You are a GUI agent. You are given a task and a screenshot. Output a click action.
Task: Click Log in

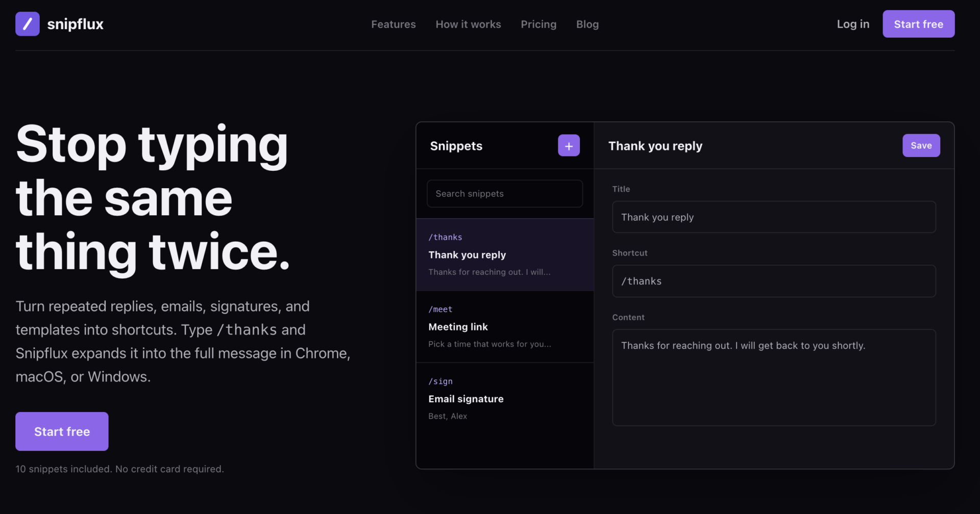(853, 24)
